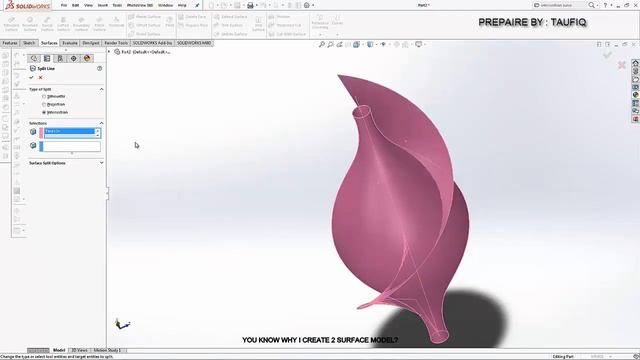Click the Previous View icon
This screenshot has height=360, width=640.
[339, 44]
